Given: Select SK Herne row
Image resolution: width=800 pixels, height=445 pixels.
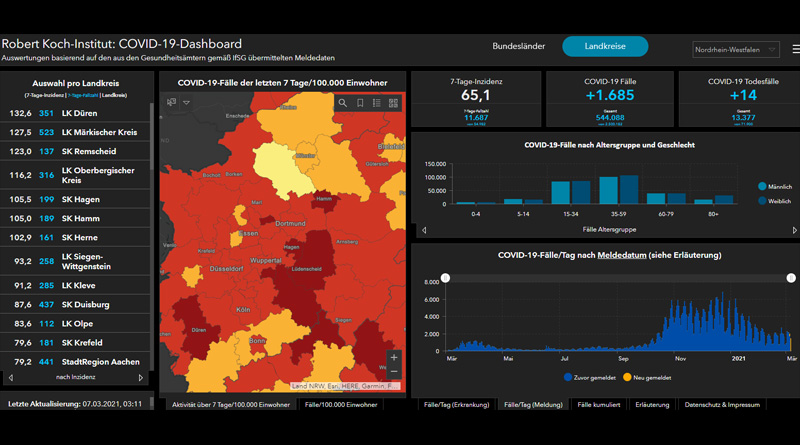Looking at the screenshot, I should (75, 238).
